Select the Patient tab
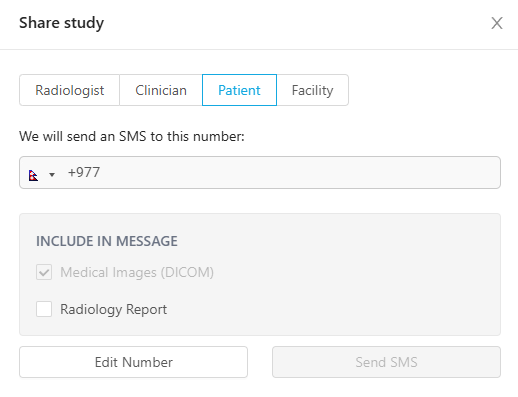 coord(239,90)
